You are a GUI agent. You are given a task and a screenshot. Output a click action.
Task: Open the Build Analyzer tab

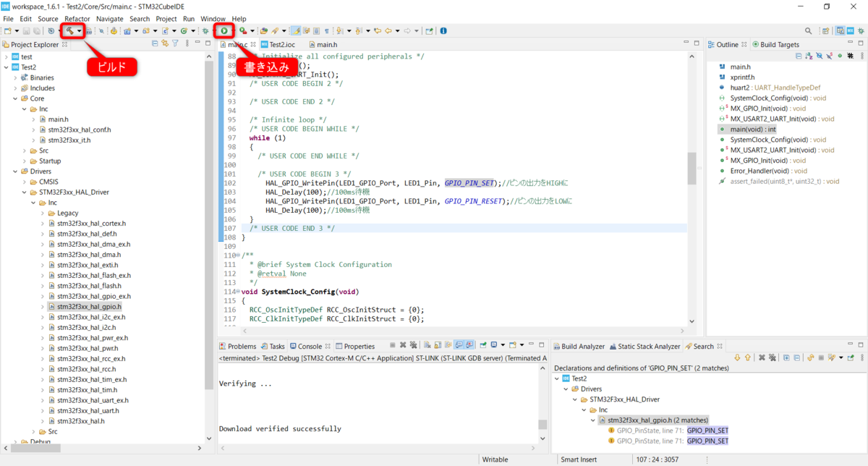pos(578,346)
